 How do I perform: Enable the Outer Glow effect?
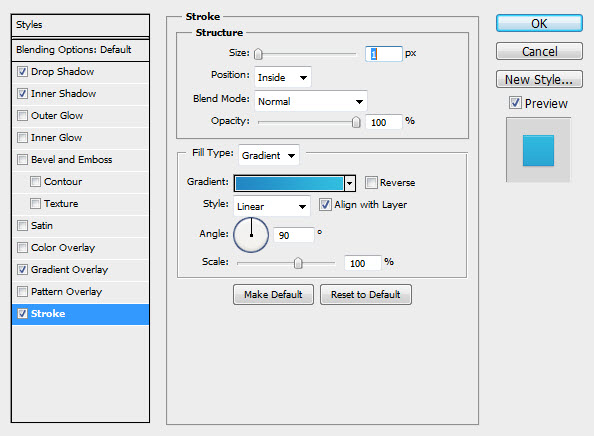[x=22, y=116]
